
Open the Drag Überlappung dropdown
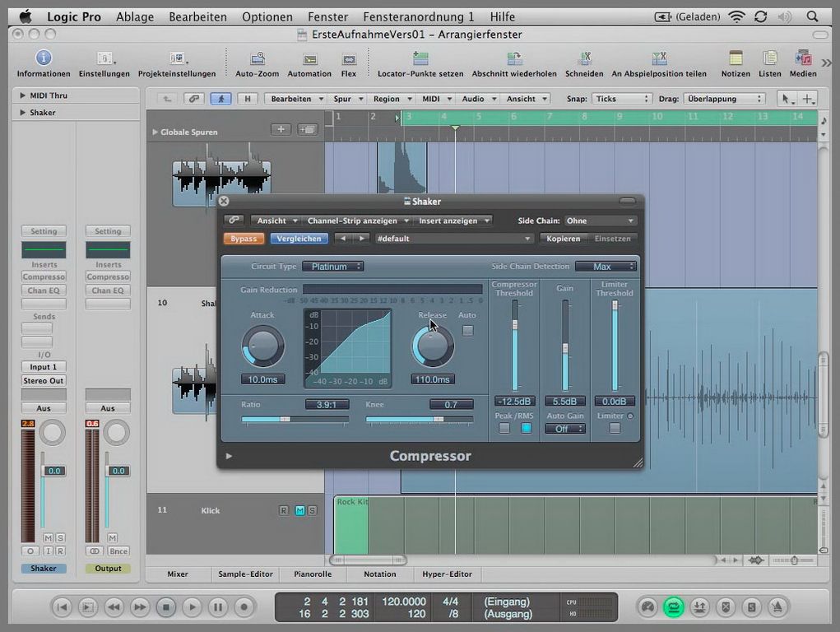click(724, 99)
